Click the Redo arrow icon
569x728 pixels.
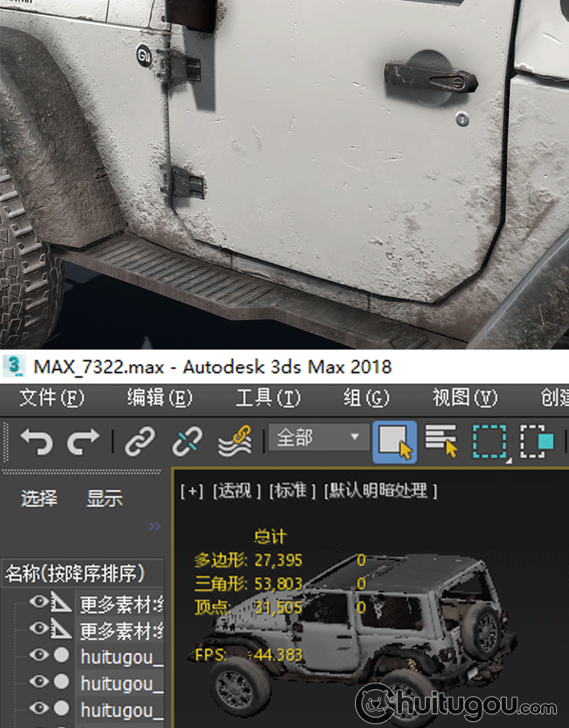tap(83, 441)
